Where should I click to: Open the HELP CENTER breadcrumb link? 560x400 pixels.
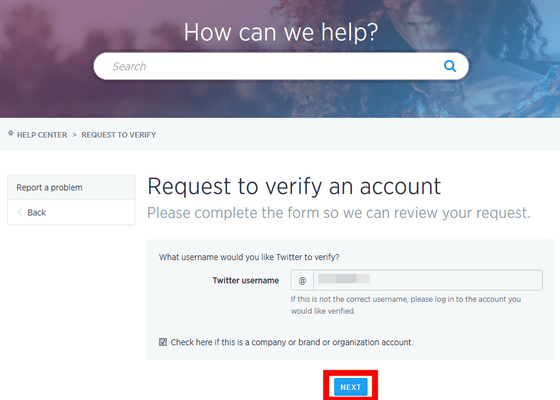coord(42,135)
